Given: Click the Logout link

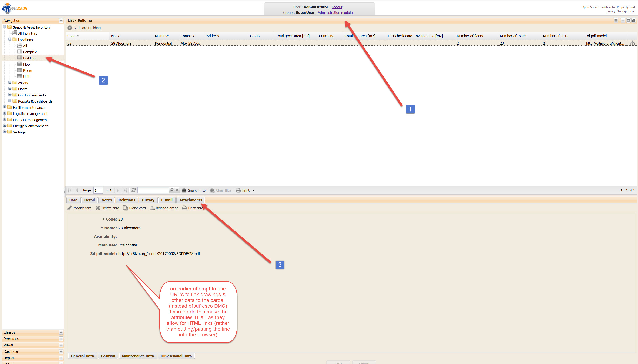Looking at the screenshot, I should (x=337, y=7).
